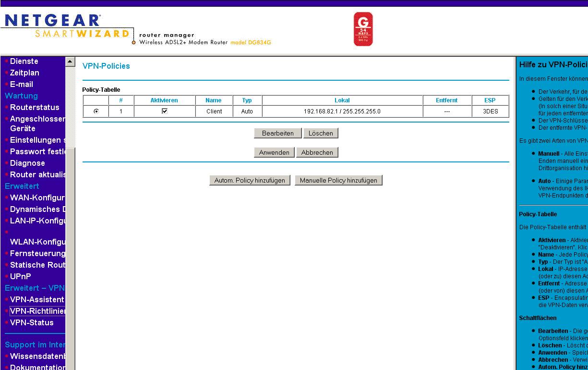Click the Typ column header
The width and height of the screenshot is (588, 370).
[247, 100]
